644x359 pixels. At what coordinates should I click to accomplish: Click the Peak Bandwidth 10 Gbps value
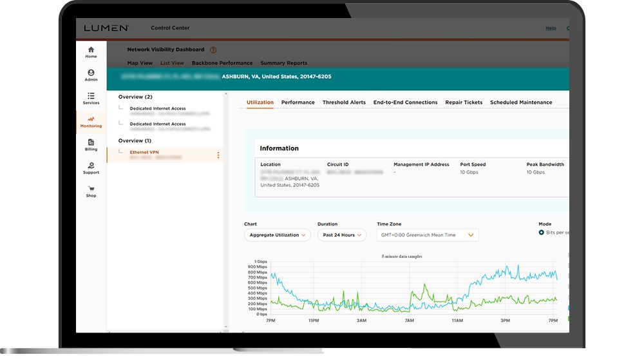click(536, 172)
